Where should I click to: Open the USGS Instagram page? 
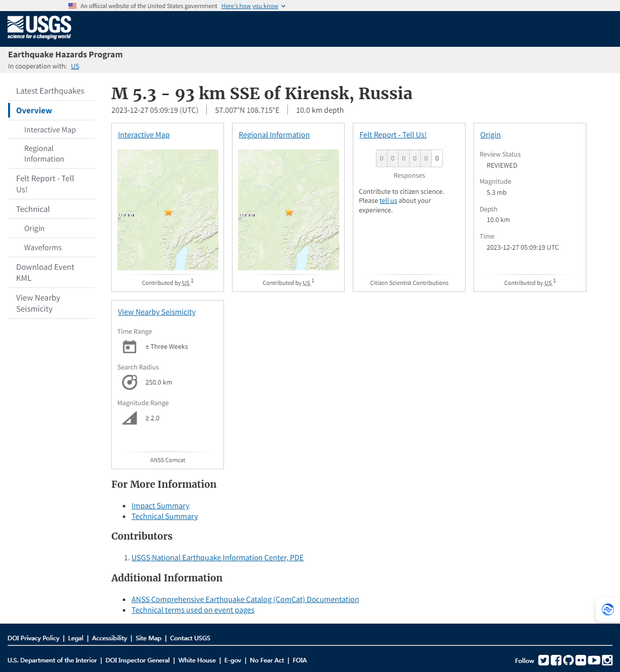607,660
